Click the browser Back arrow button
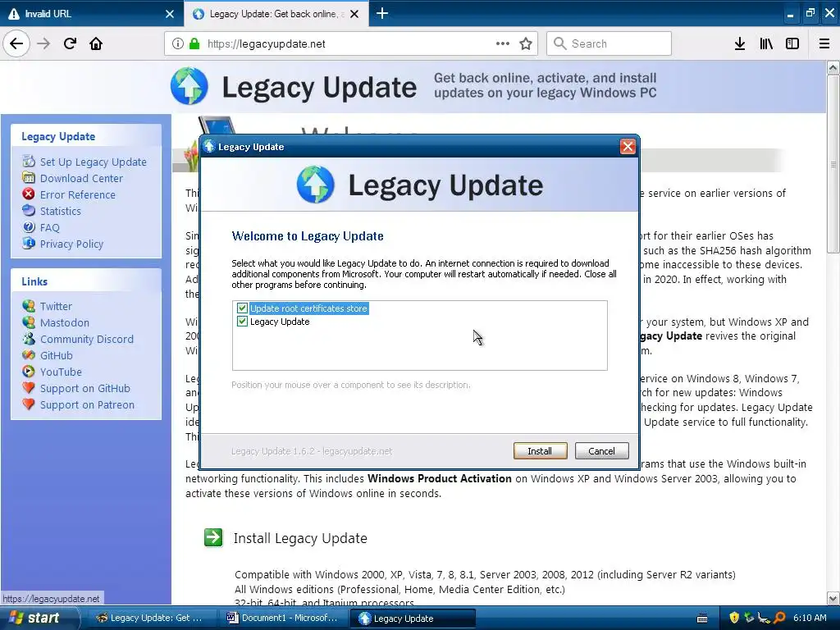The image size is (840, 630). coord(16,43)
